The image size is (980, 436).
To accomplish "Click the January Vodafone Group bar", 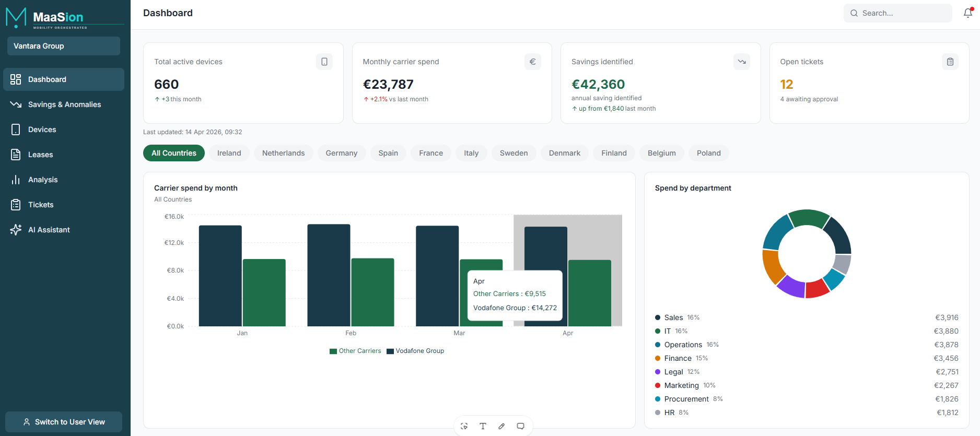I will 220,276.
